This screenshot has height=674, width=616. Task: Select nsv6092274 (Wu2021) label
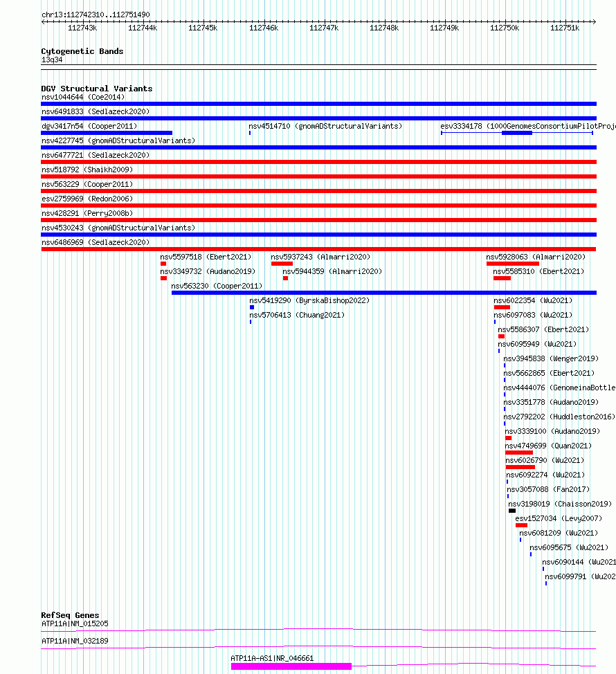[x=545, y=475]
